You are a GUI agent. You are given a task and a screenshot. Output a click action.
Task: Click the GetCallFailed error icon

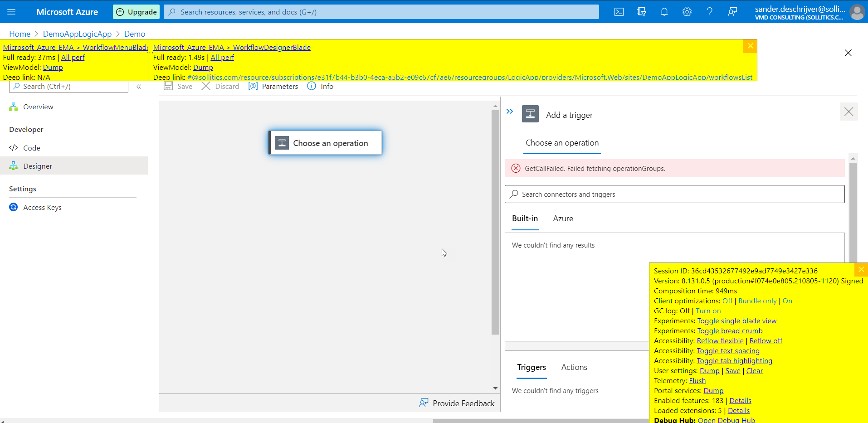point(516,169)
